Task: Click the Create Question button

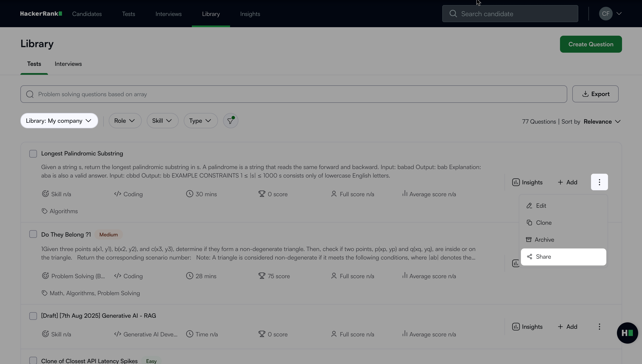Action: (590, 44)
